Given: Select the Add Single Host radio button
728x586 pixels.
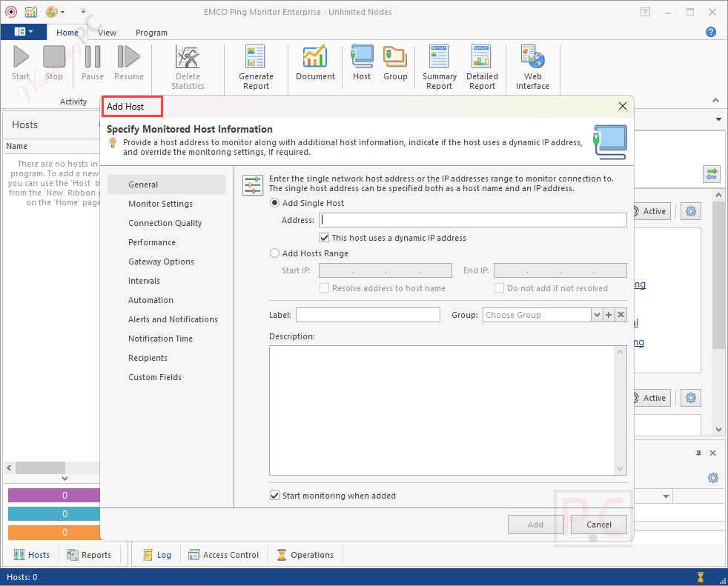Looking at the screenshot, I should 274,203.
